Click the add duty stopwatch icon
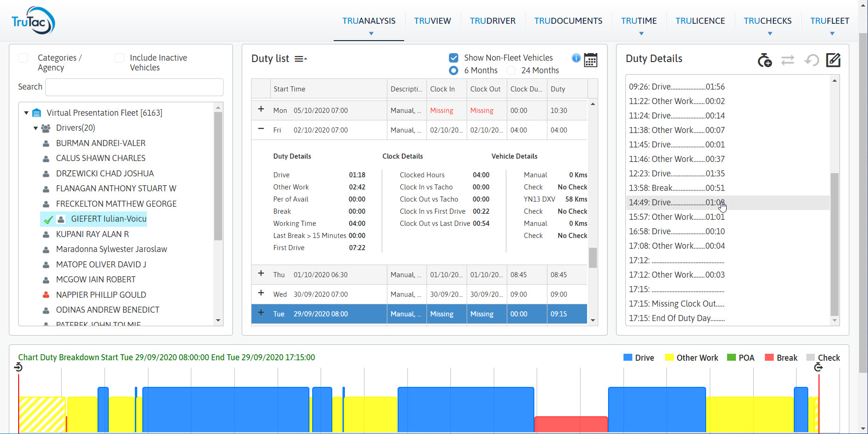Viewport: 868px width, 434px height. tap(764, 60)
